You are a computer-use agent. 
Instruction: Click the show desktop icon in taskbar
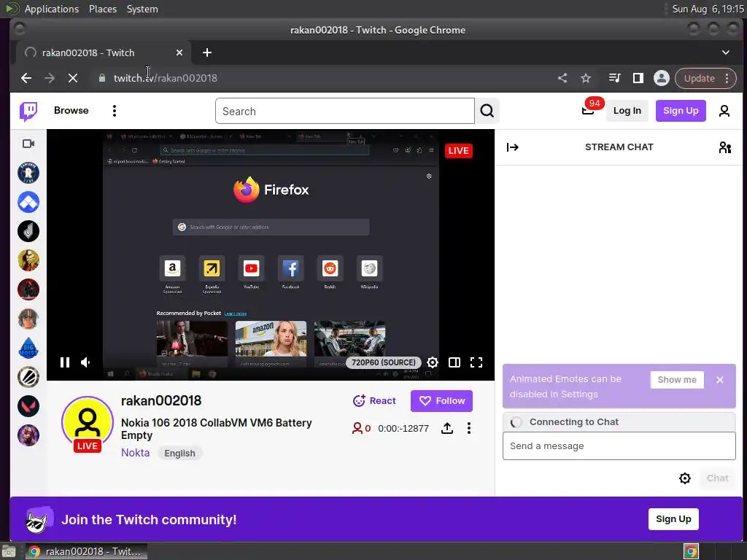tap(9, 551)
